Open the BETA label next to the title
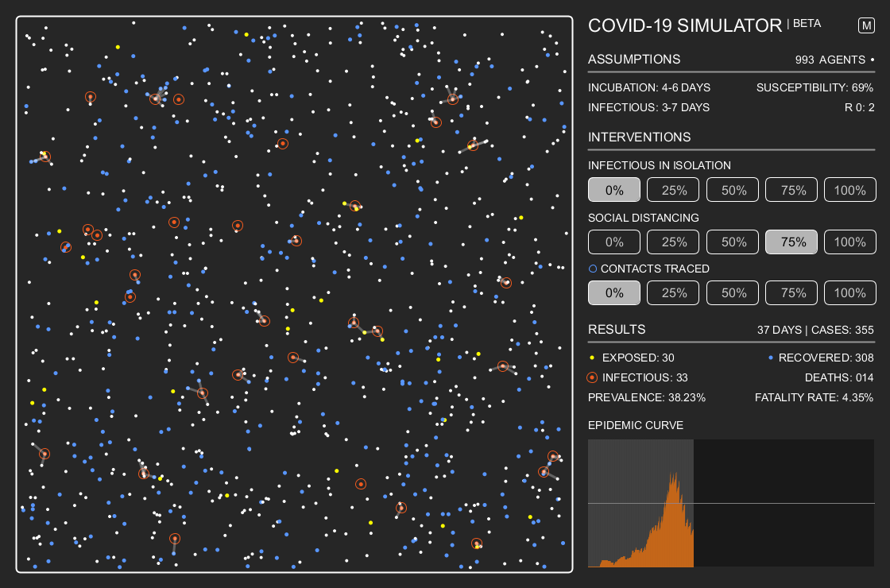 807,23
